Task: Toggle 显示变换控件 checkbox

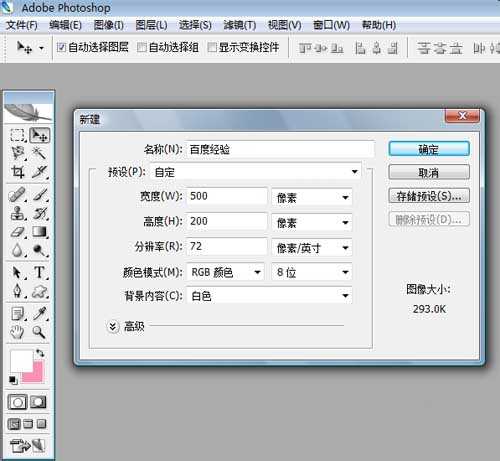Action: [x=212, y=47]
